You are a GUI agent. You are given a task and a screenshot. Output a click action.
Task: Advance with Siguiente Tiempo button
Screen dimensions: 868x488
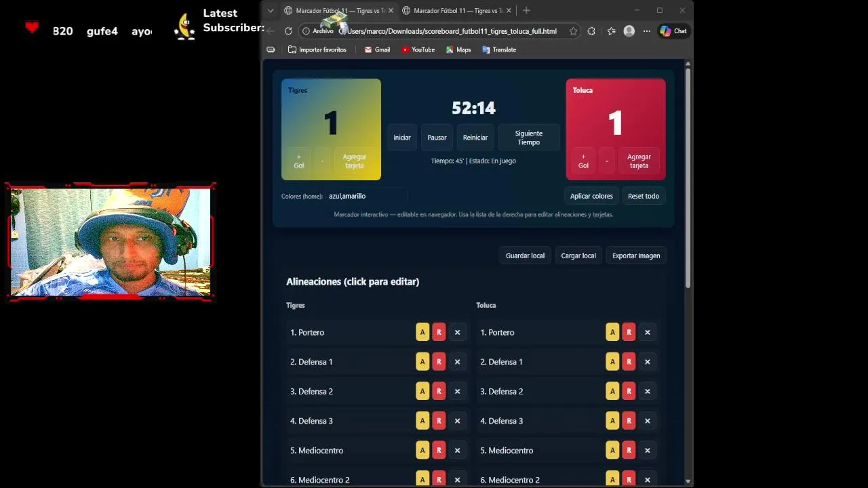pos(529,138)
